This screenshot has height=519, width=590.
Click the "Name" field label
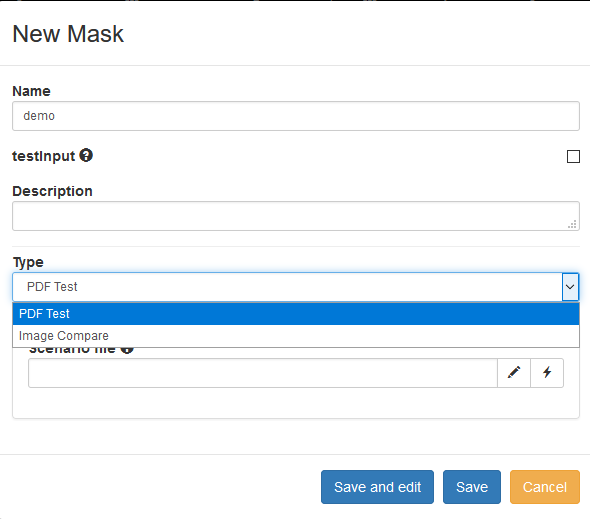[31, 91]
